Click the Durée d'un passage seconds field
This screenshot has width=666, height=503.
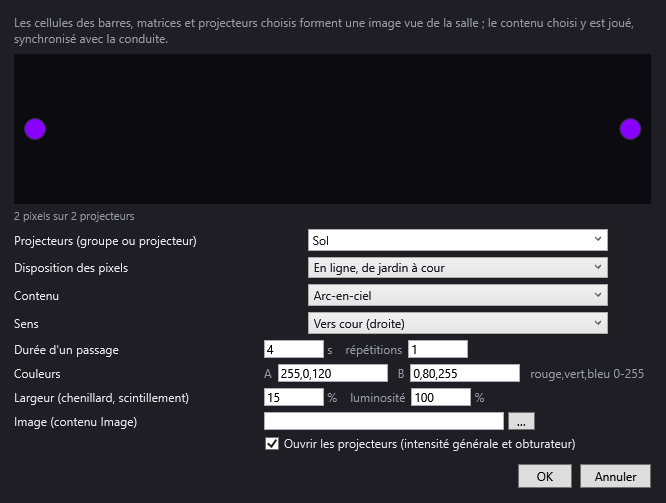point(293,350)
